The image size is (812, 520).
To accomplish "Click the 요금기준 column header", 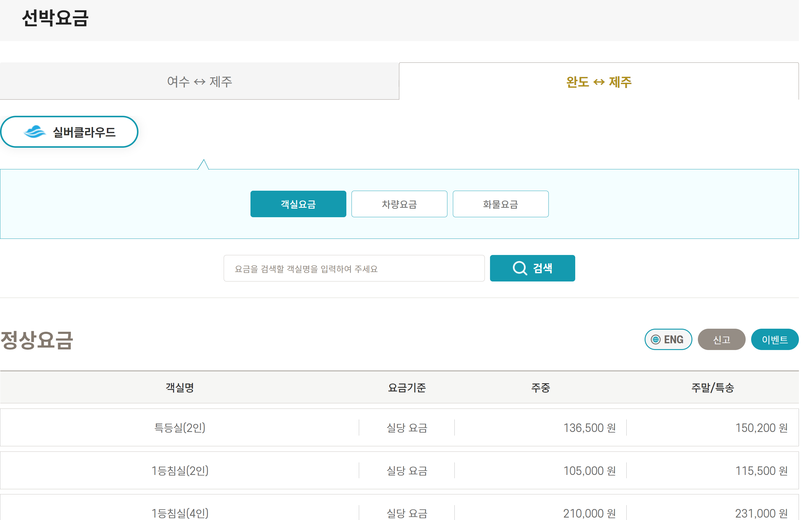I will point(407,387).
